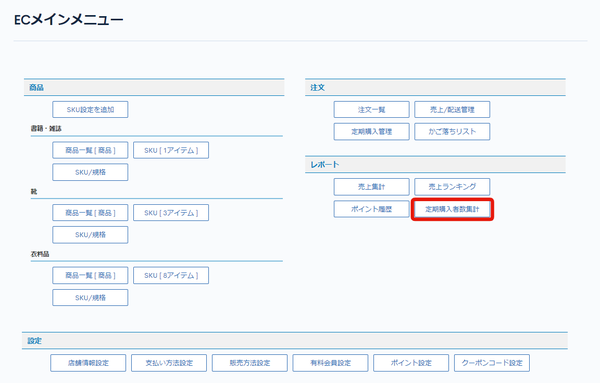Select the SKU[8アイテム] button

(x=171, y=275)
